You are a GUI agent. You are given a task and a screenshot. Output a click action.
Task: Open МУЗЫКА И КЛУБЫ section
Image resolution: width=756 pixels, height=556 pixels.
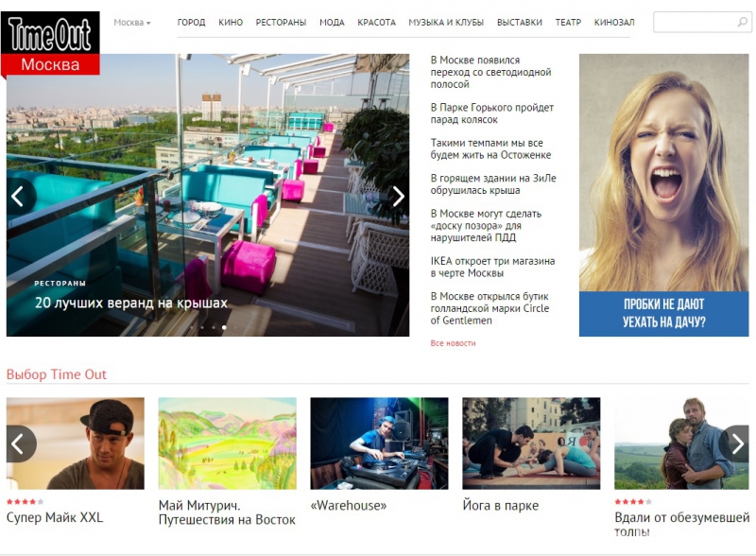click(446, 23)
